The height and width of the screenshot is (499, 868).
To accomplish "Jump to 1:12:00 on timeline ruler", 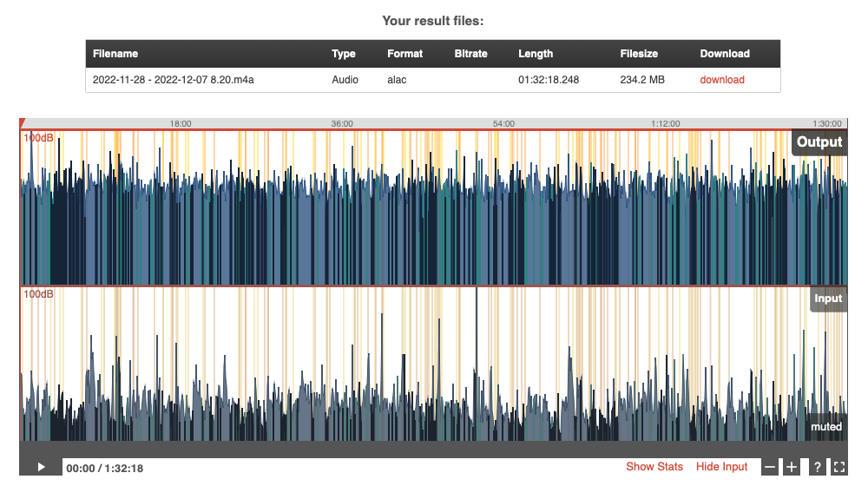I will pos(666,124).
